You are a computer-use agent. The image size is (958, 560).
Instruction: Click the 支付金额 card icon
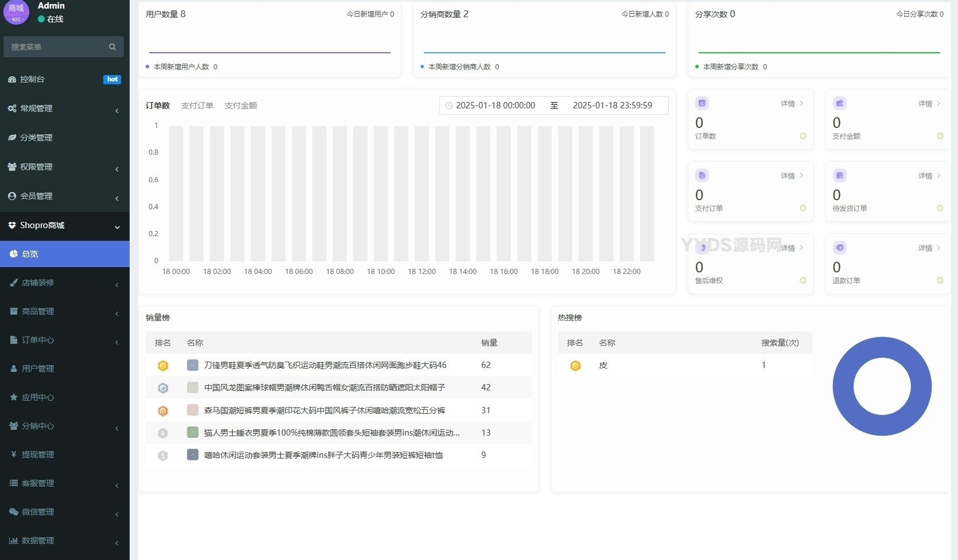(x=840, y=103)
